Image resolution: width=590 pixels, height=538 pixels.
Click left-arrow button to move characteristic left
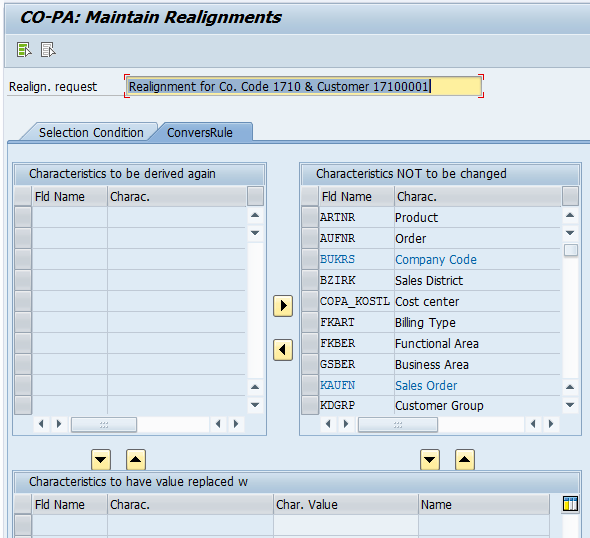pos(283,350)
